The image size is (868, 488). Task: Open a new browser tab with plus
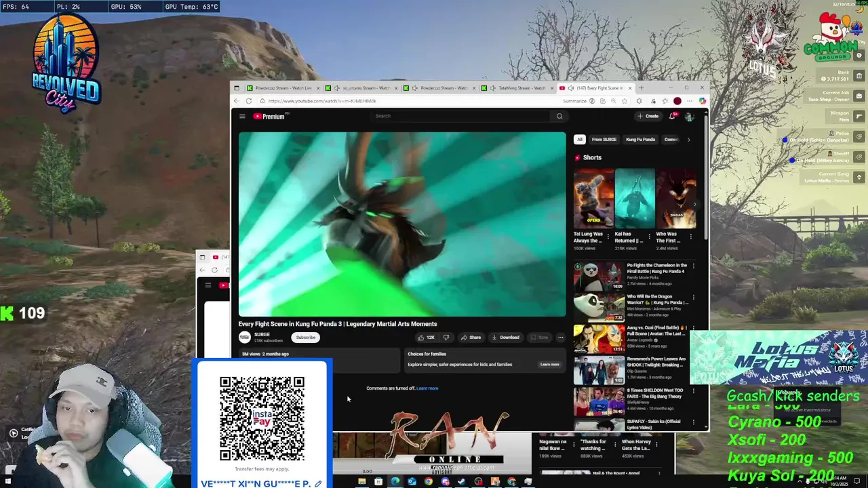click(641, 88)
